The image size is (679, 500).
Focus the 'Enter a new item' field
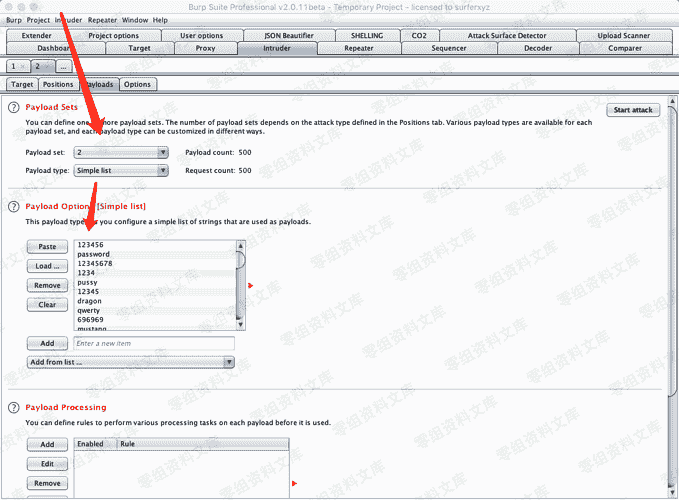click(x=154, y=343)
